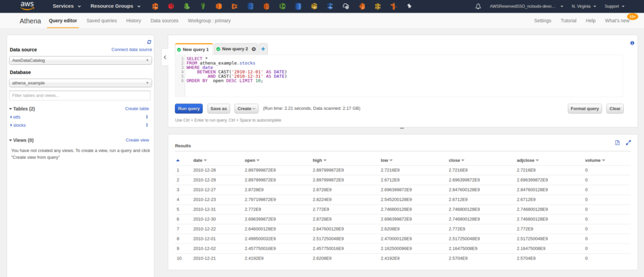Close the New query 2 tab
This screenshot has height=277, width=644.
coord(253,49)
